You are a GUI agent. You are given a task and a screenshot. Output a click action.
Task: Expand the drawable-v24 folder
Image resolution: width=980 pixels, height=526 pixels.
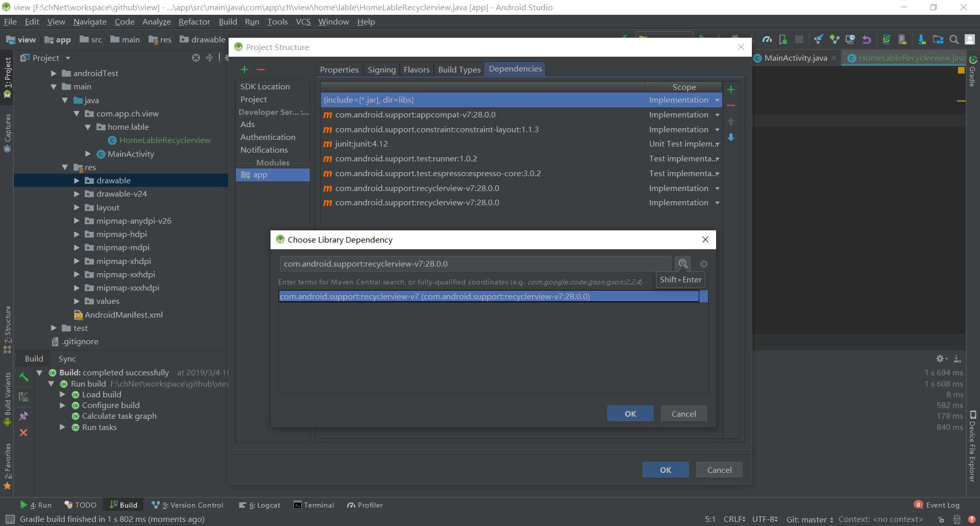tap(77, 194)
